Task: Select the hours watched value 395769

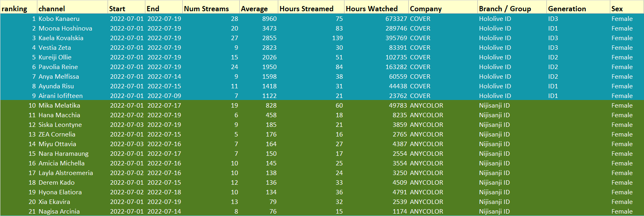Action: coord(396,38)
